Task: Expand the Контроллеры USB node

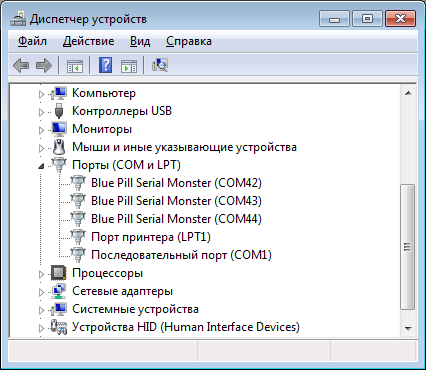Action: [41, 112]
